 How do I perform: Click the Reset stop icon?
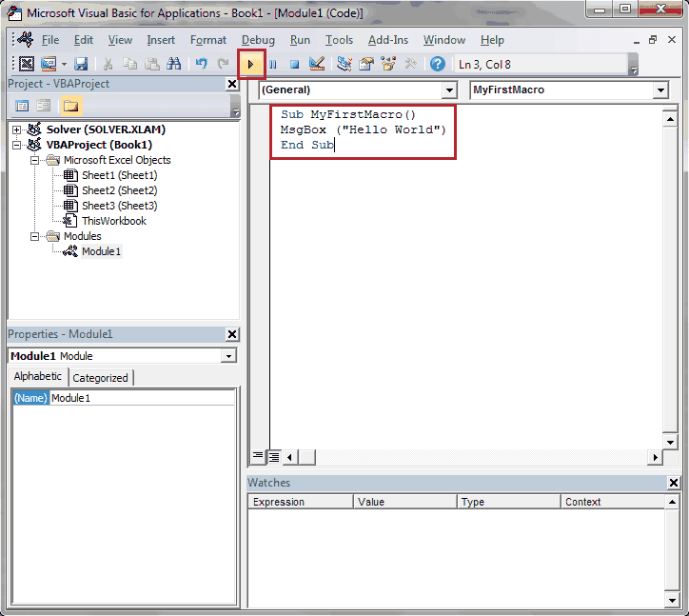[x=294, y=65]
